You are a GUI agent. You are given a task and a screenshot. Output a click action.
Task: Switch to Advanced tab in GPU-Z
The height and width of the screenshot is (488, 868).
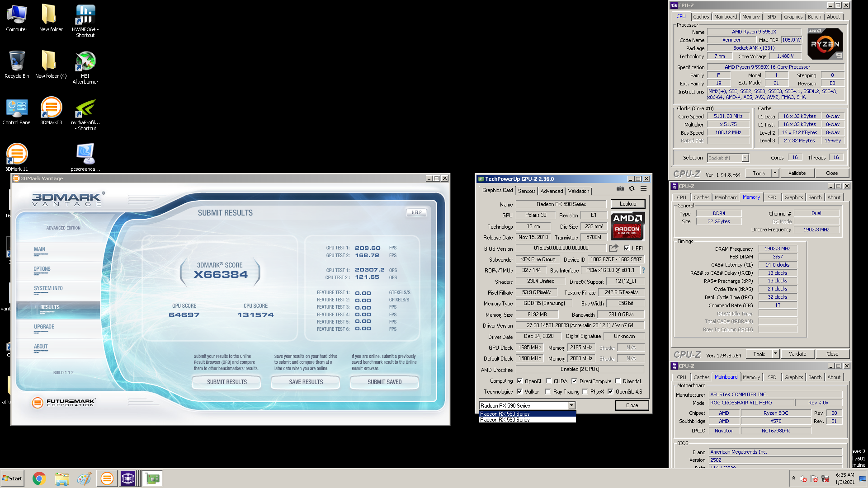tap(552, 191)
